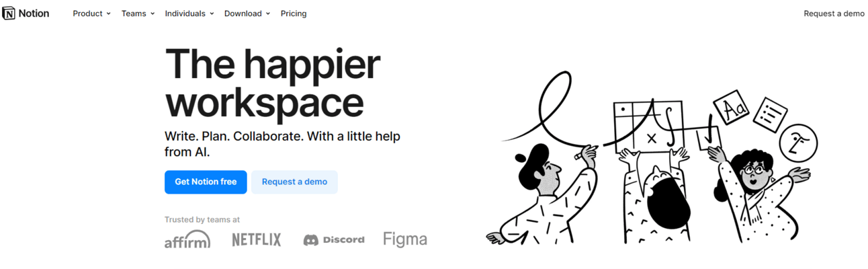Click the Discord logo
868x269 pixels.
(x=334, y=240)
